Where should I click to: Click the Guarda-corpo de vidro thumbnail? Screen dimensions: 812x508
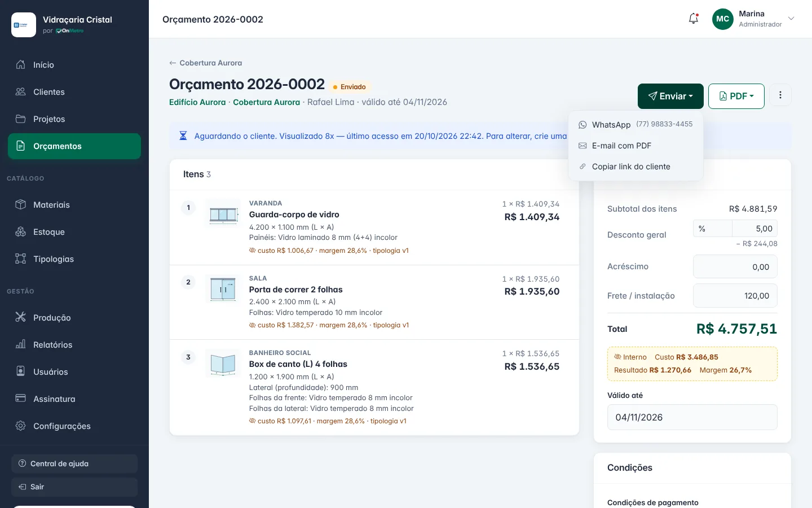[x=223, y=213]
